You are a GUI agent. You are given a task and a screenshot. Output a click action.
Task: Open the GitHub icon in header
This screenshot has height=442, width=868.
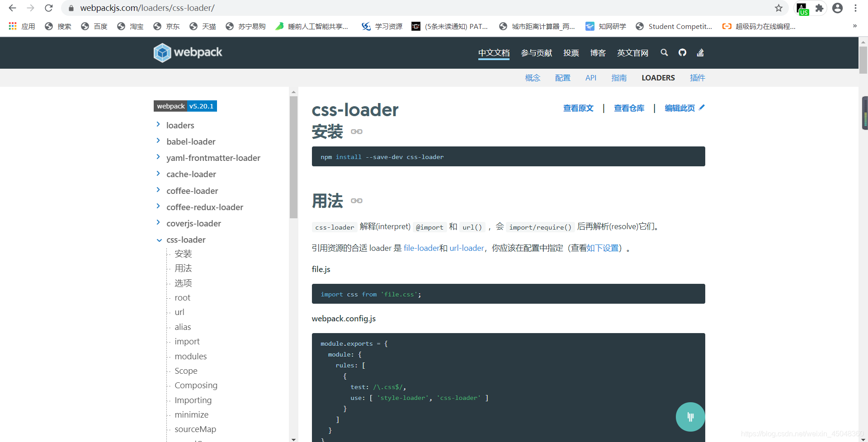[682, 52]
